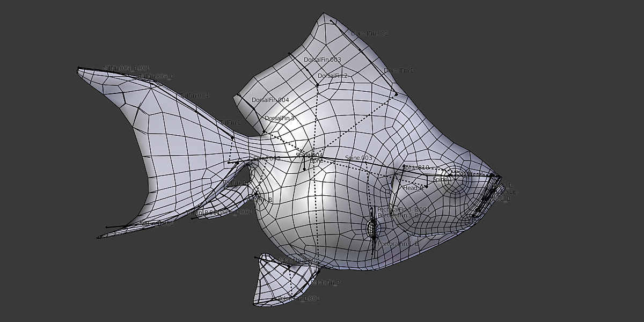Click the TailFin.004_B.001 bone label
The image size is (644, 322).
126,69
